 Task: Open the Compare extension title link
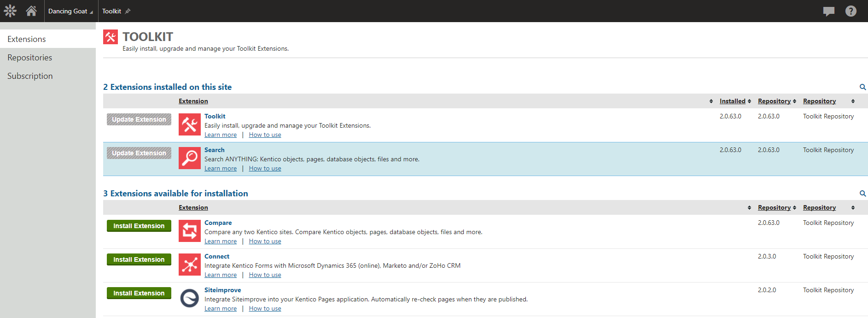point(218,223)
